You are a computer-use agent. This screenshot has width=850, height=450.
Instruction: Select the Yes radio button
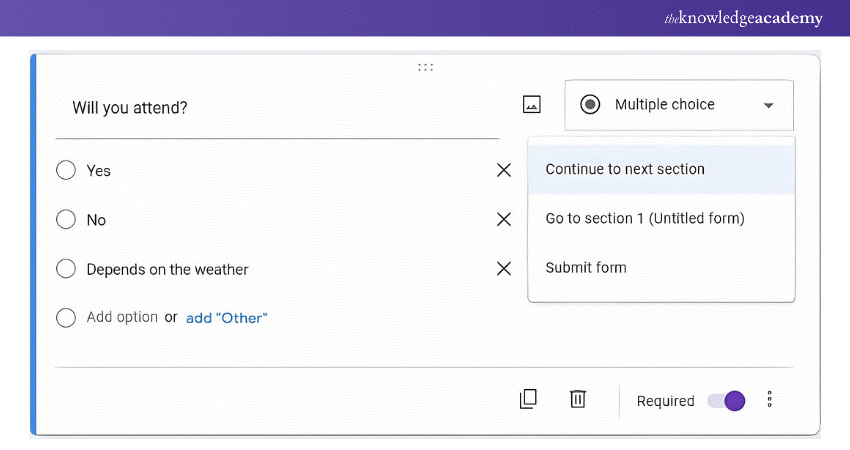[66, 171]
